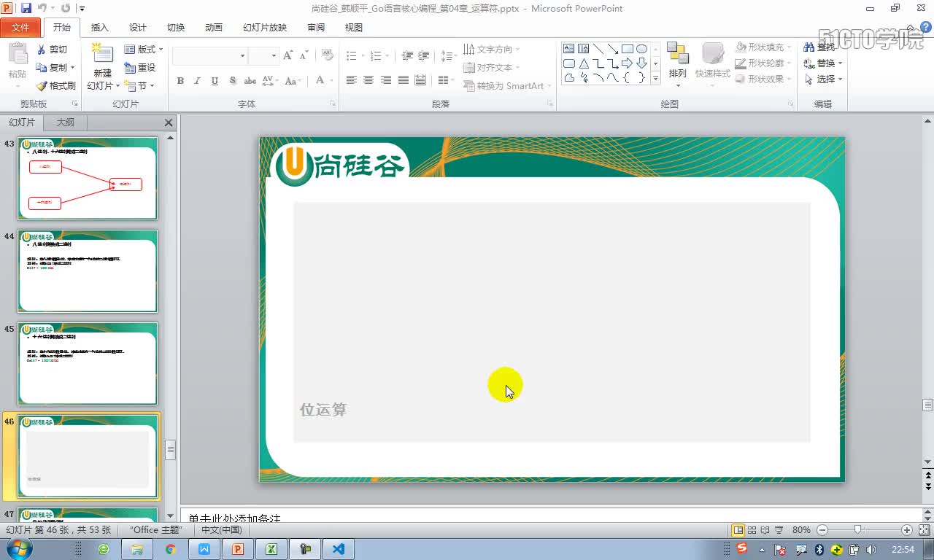
Task: Switch to Outline (大纲) pane tab
Action: (x=66, y=122)
